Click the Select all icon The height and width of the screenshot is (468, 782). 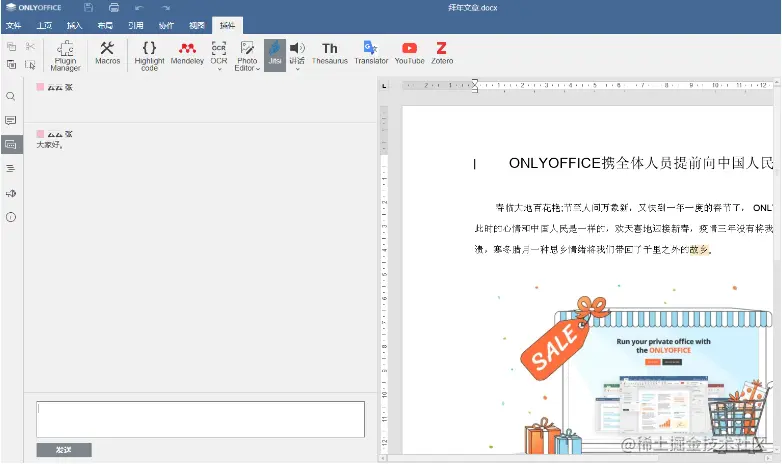pyautogui.click(x=30, y=64)
